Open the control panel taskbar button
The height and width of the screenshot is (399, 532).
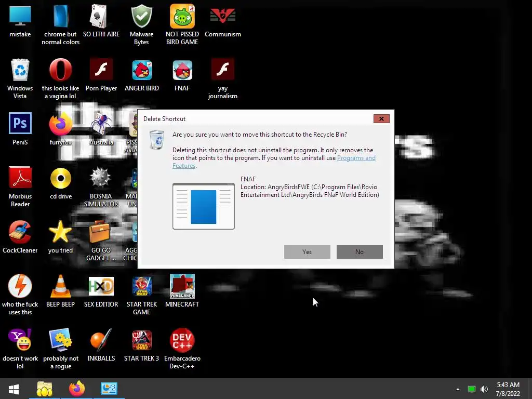[x=109, y=389]
